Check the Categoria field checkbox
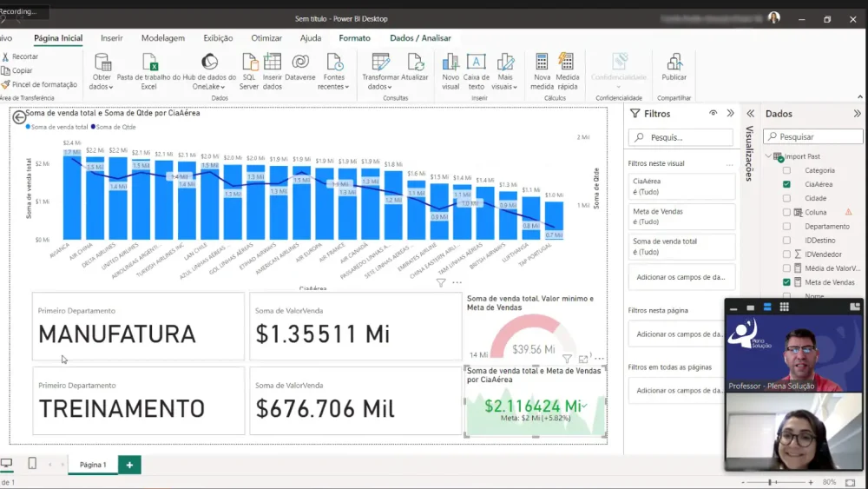 coord(786,170)
